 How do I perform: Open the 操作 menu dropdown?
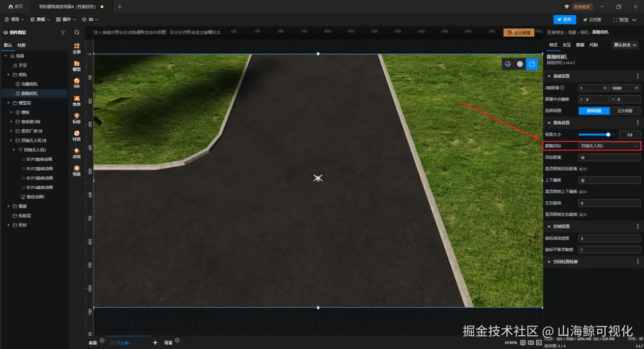pos(66,19)
